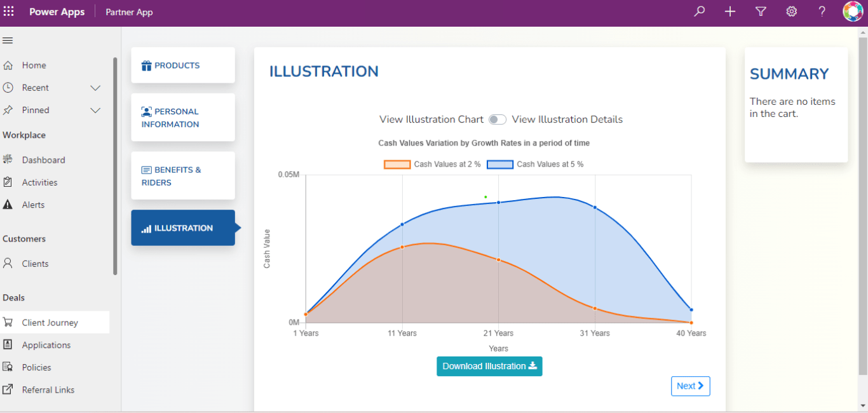
Task: Select the Personal Information step
Action: tap(183, 118)
